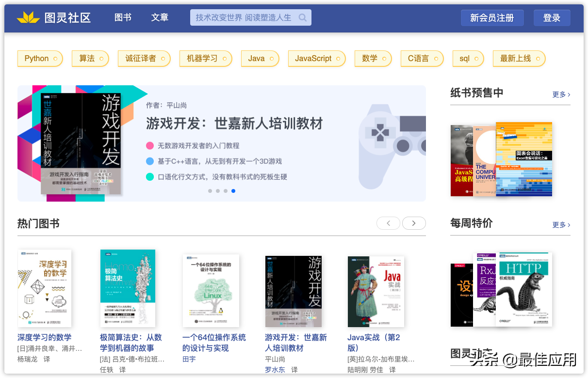Expand 更多 under 每周特价

tap(561, 225)
